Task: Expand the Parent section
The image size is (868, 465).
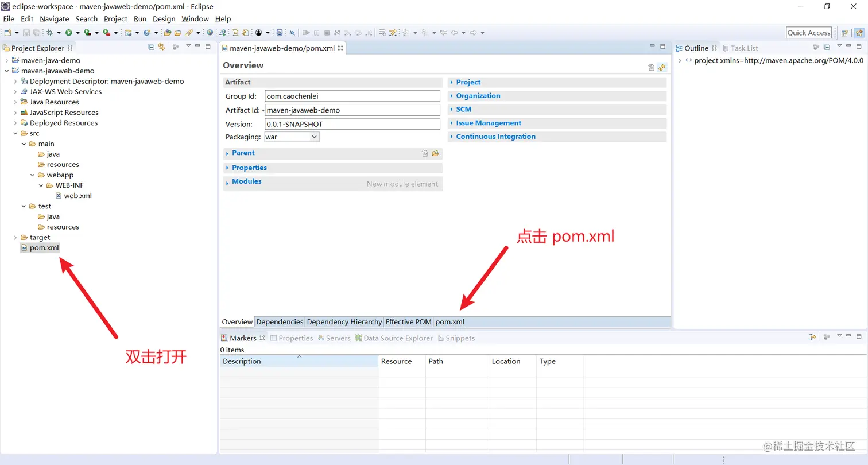Action: point(227,153)
